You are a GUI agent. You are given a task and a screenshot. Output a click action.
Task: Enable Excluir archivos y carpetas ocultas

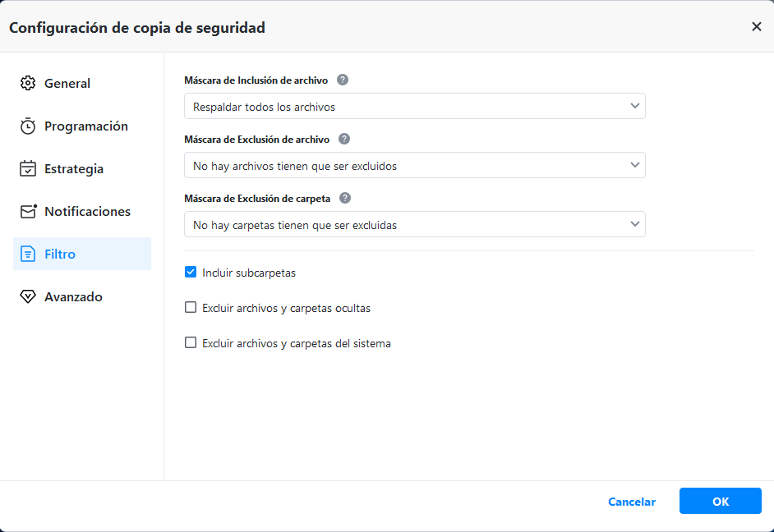[191, 308]
